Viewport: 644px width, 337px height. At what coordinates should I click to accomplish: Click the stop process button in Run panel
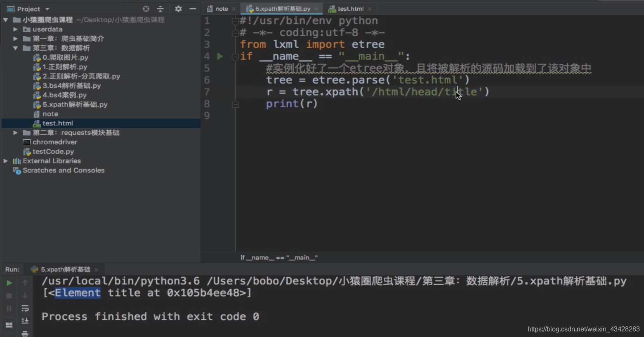coord(9,296)
